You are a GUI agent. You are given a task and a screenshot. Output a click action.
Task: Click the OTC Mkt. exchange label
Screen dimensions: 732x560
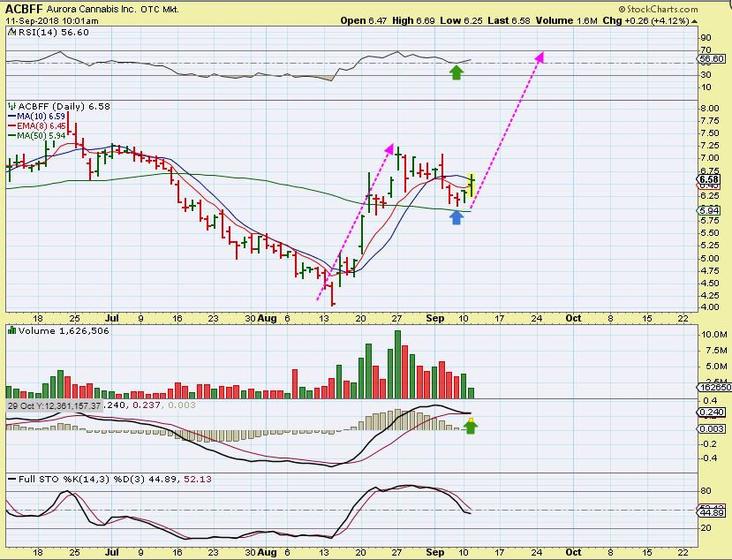click(159, 9)
